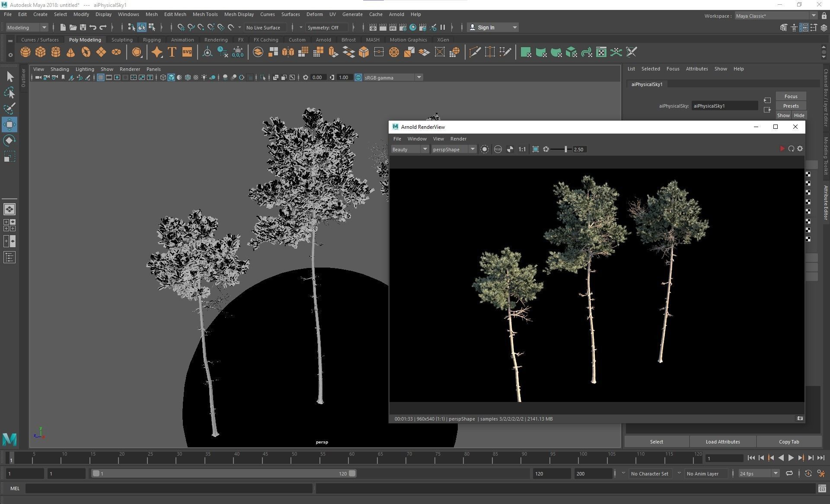Click the Undo arrow icon

[x=93, y=27]
